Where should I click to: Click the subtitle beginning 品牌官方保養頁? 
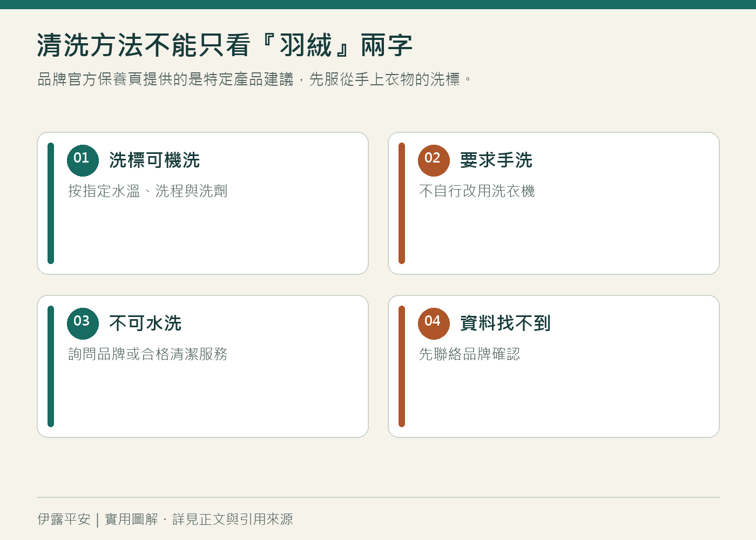coord(254,79)
